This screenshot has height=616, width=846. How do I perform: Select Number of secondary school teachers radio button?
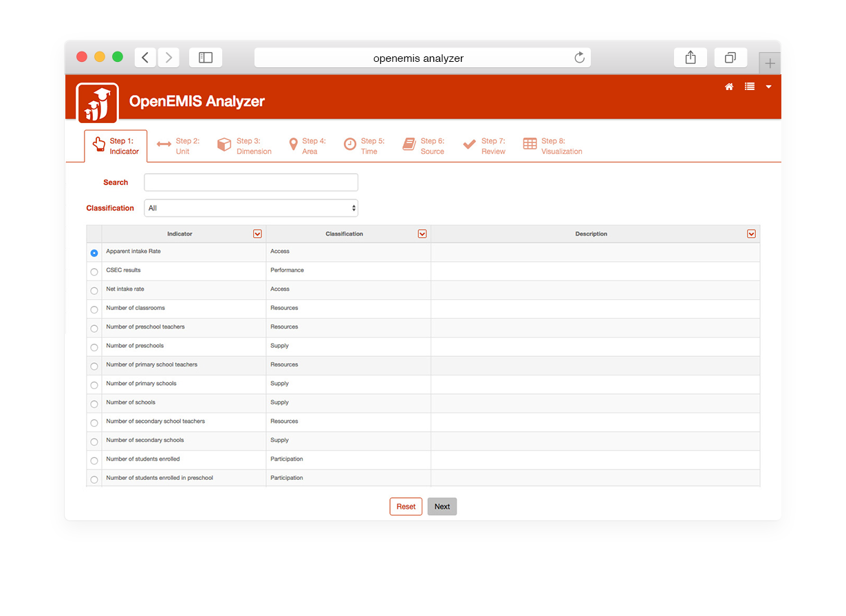pos(94,423)
